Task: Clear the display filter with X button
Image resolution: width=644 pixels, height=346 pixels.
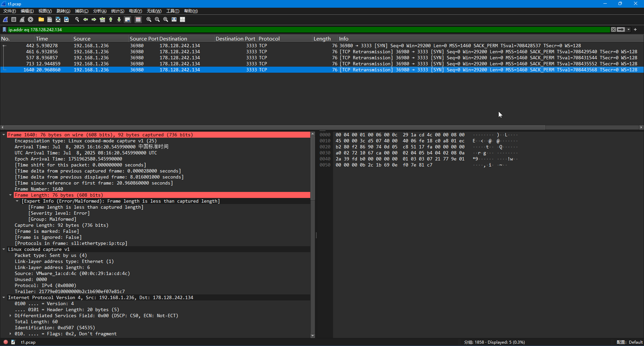Action: point(613,29)
